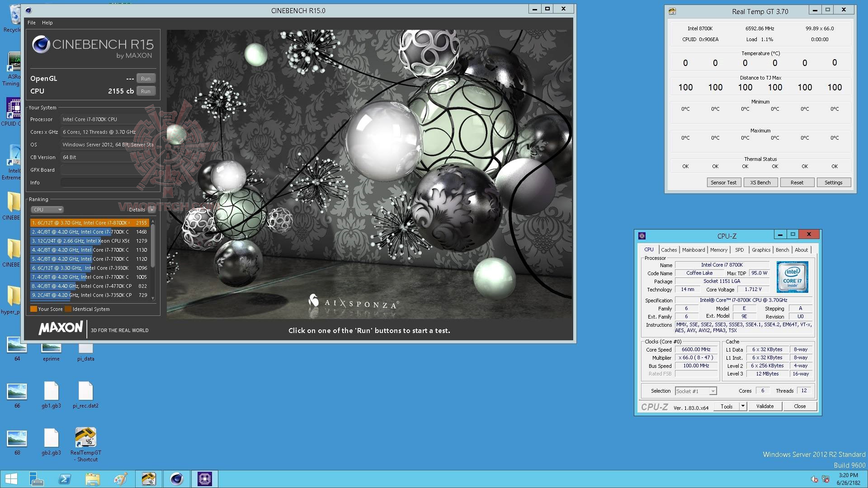Open the gb1.gb3 desktop file
The height and width of the screenshot is (488, 868).
pyautogui.click(x=51, y=391)
